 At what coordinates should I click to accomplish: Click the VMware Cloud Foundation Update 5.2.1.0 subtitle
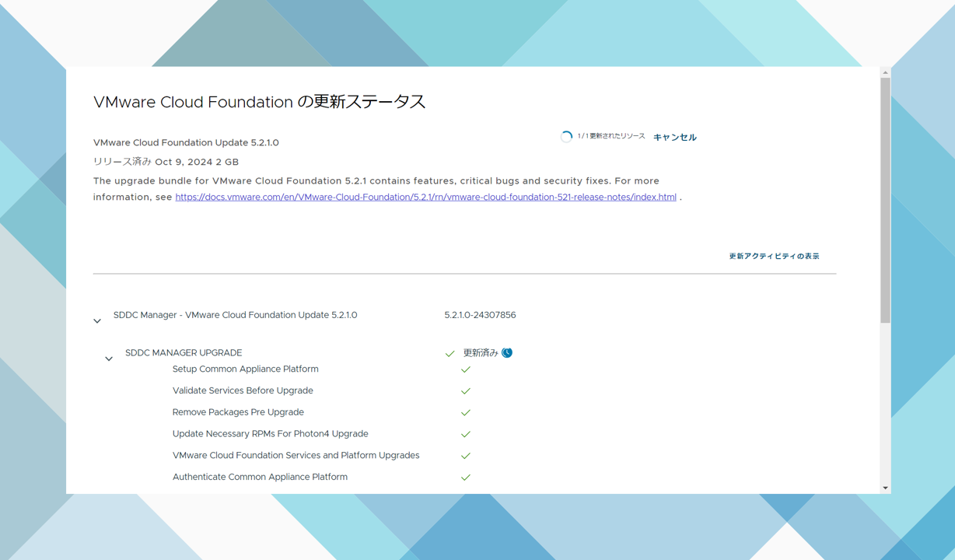186,143
